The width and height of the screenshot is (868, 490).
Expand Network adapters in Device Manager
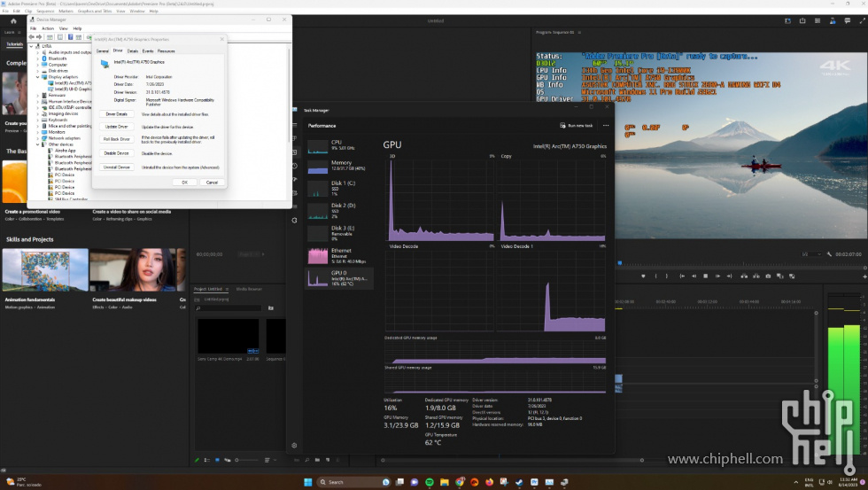pos(38,138)
